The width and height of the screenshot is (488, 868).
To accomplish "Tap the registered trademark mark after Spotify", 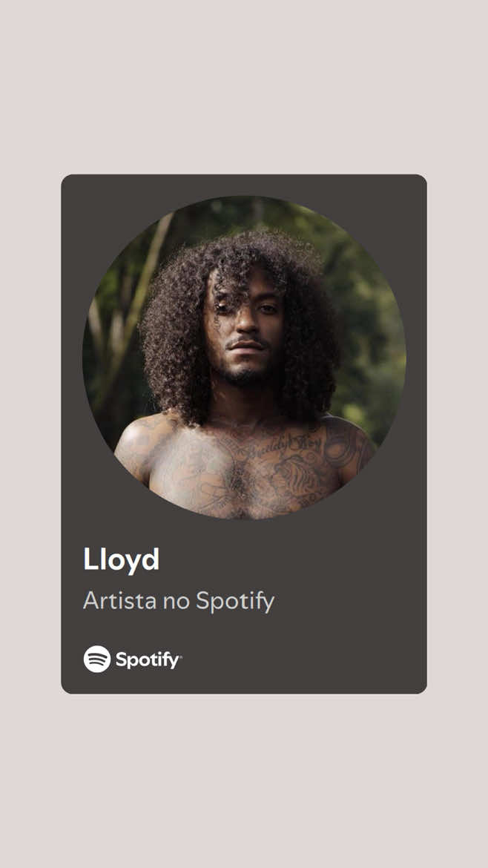I will tap(179, 655).
